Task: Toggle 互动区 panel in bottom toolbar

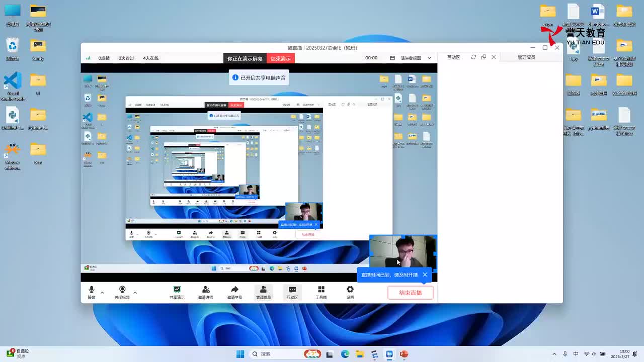Action: pos(292,293)
